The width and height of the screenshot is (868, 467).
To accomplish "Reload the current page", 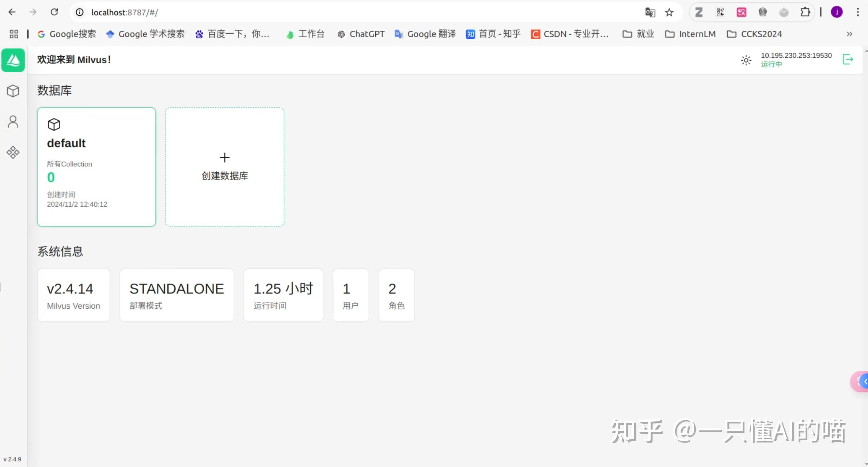I will pyautogui.click(x=54, y=12).
